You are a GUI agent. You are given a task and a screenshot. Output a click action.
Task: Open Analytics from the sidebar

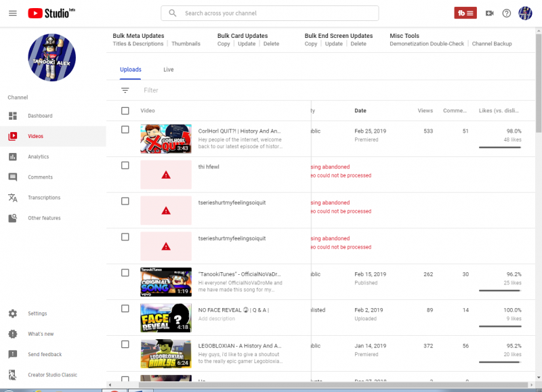click(x=38, y=156)
